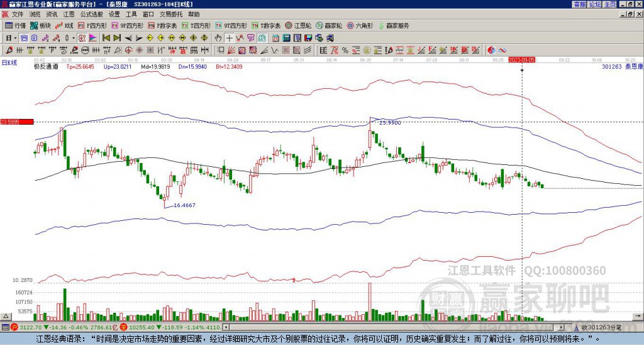Expand the candlestick style dropdown arrow
Screen dimensions: 644x345
point(74,38)
